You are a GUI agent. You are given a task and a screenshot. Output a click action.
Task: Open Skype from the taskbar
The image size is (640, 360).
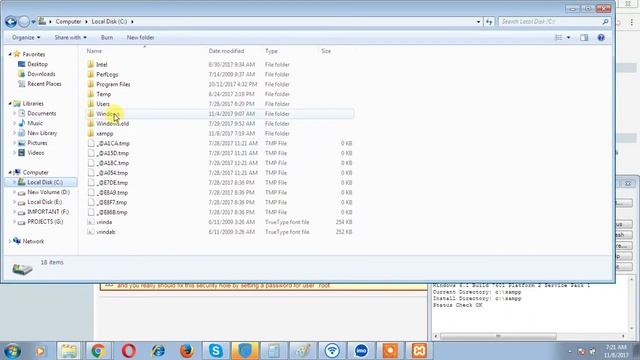(216, 351)
